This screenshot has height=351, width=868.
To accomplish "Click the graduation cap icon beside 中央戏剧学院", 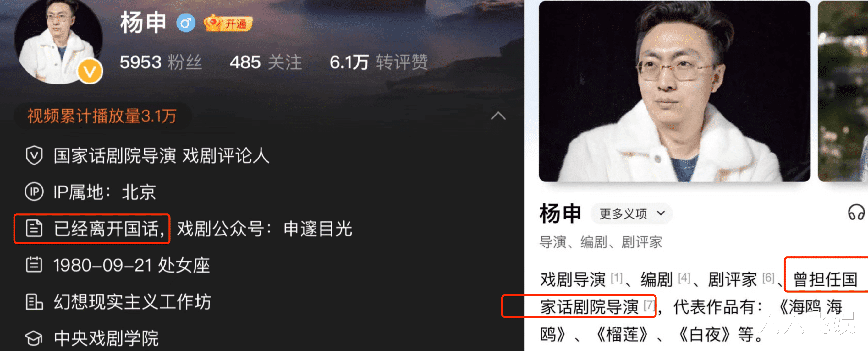I will (34, 338).
